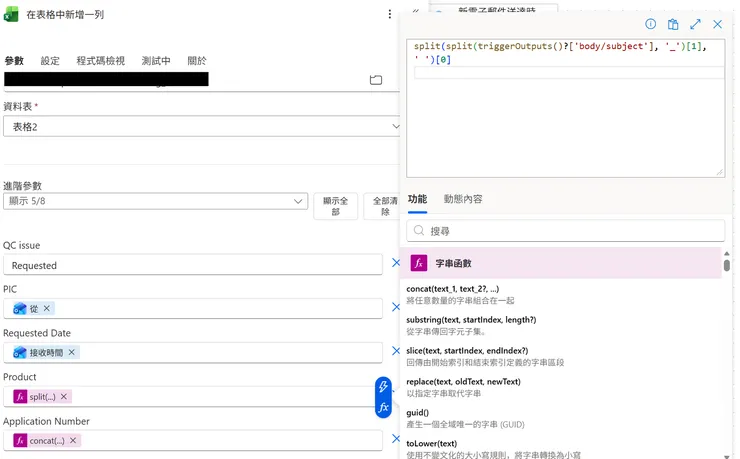
Task: Click the 全部清除 button
Action: pyautogui.click(x=383, y=206)
